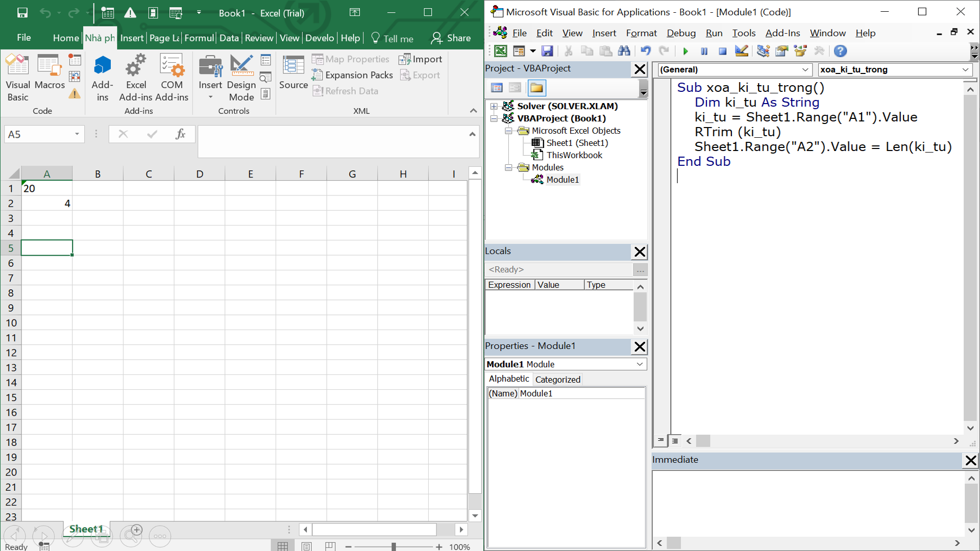Open COM Add-ins dialog

pyautogui.click(x=171, y=78)
